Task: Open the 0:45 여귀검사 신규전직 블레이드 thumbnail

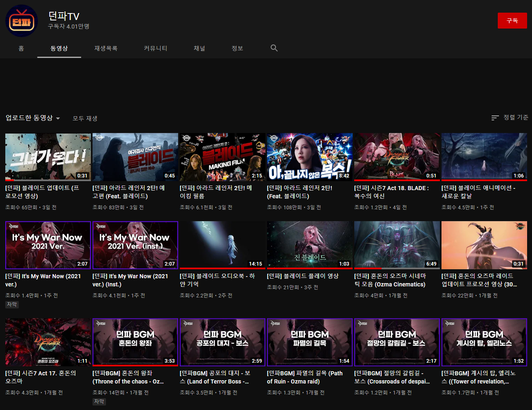Action: pyautogui.click(x=135, y=157)
